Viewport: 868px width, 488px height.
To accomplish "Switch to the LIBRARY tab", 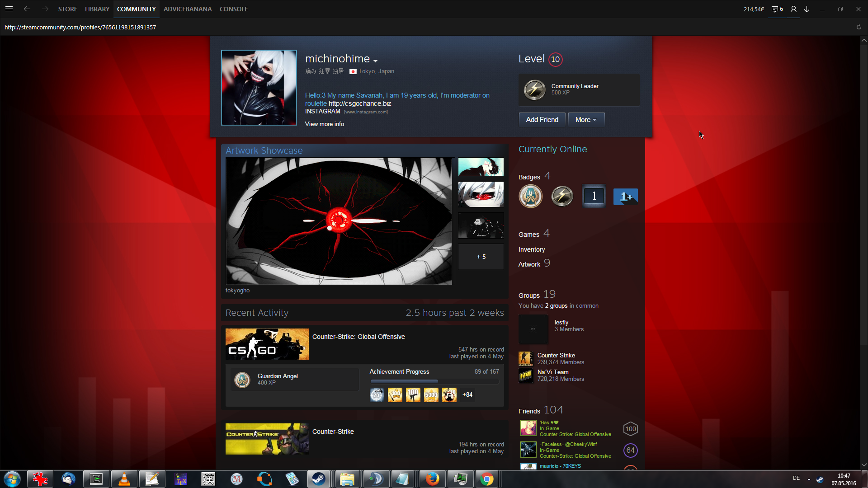I will 97,9.
